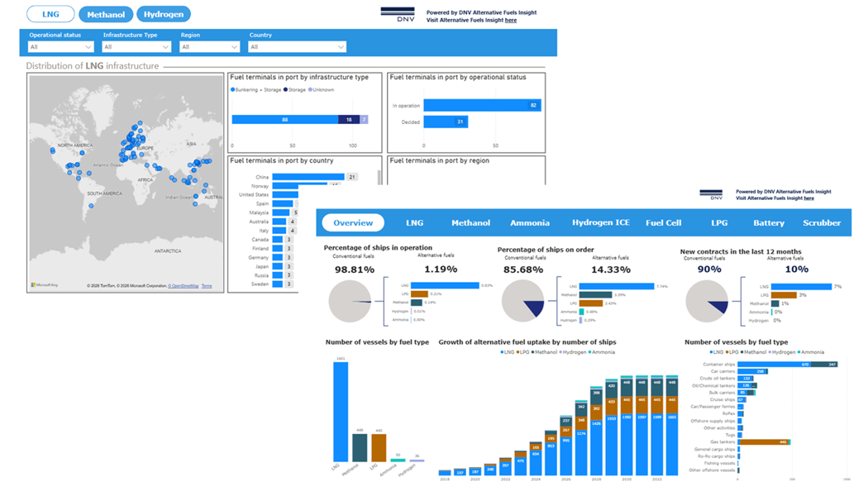Click the scrollbar in the country chart

coord(379,179)
